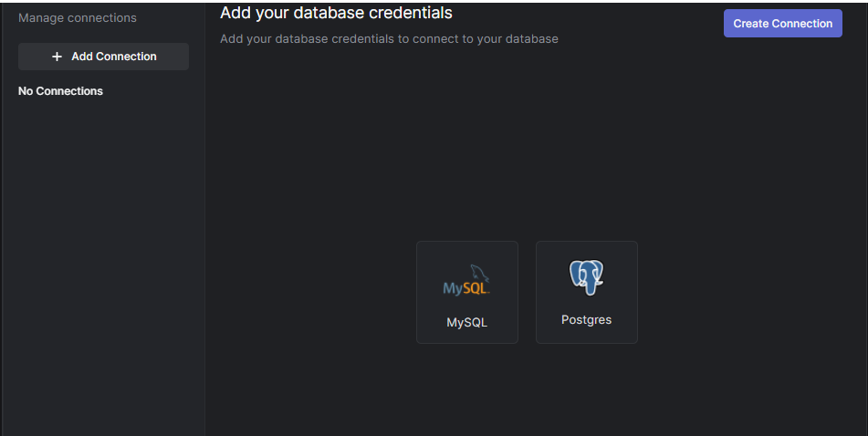The image size is (868, 436).
Task: Select the Postgres database card
Action: pyautogui.click(x=586, y=292)
